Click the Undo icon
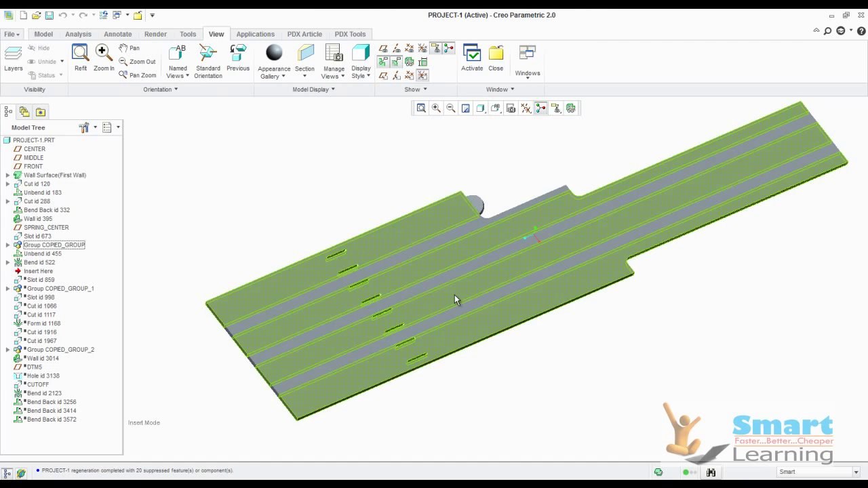The image size is (868, 488). pos(62,15)
